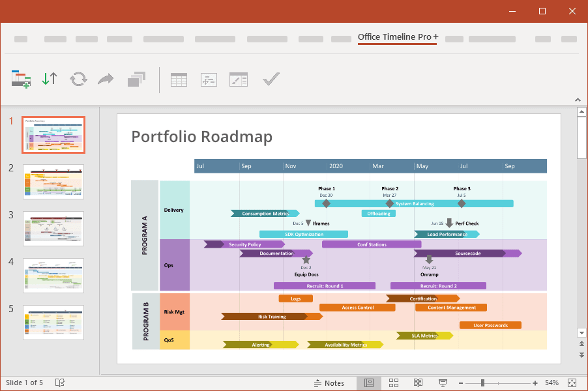Click the scrollbar down arrow on the right
This screenshot has height=391, width=588.
coord(581,332)
